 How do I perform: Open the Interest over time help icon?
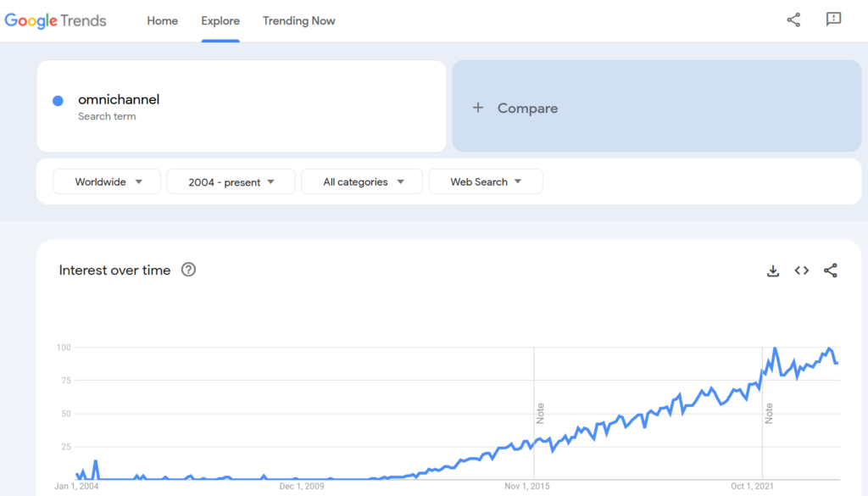pyautogui.click(x=188, y=270)
